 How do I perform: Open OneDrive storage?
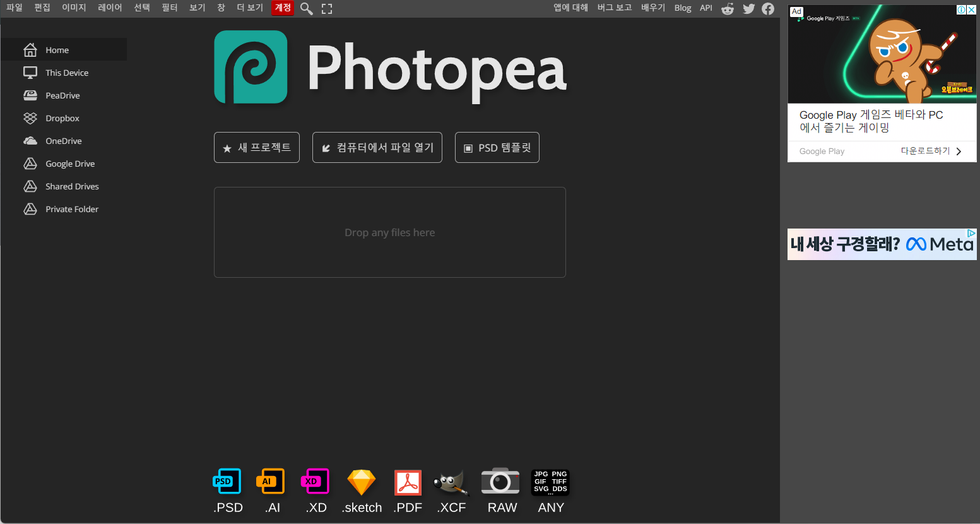coord(64,141)
